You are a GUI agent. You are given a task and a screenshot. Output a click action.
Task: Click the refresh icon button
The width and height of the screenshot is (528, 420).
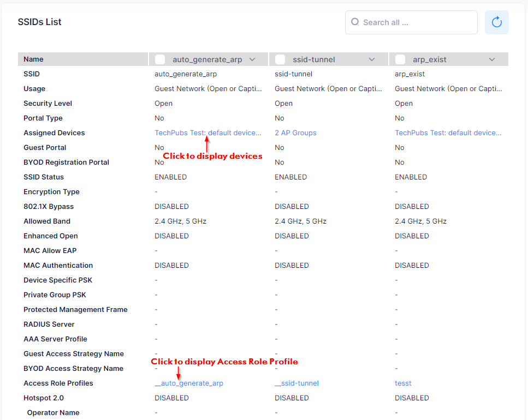click(x=496, y=22)
